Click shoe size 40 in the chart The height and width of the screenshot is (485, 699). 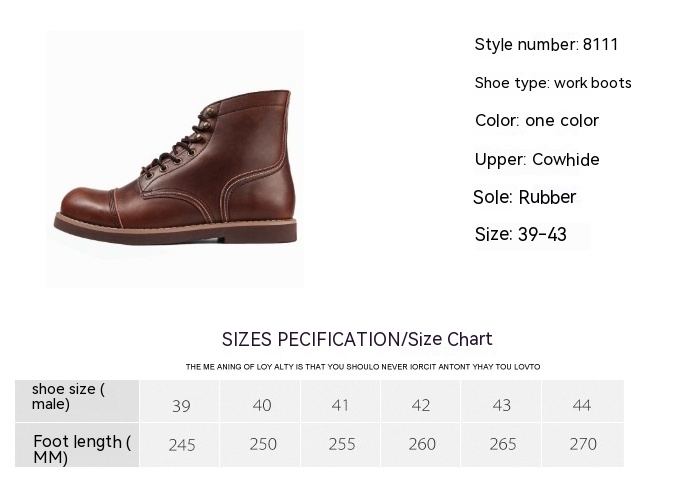pos(262,405)
